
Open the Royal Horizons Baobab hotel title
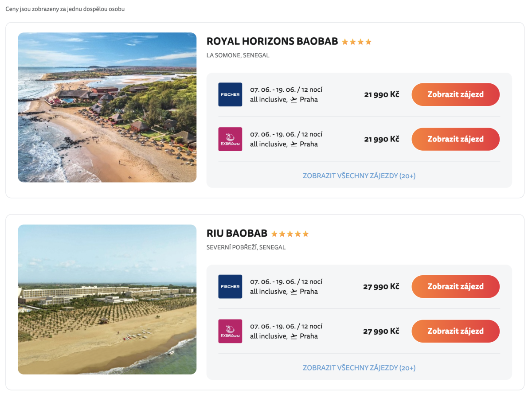[272, 42]
